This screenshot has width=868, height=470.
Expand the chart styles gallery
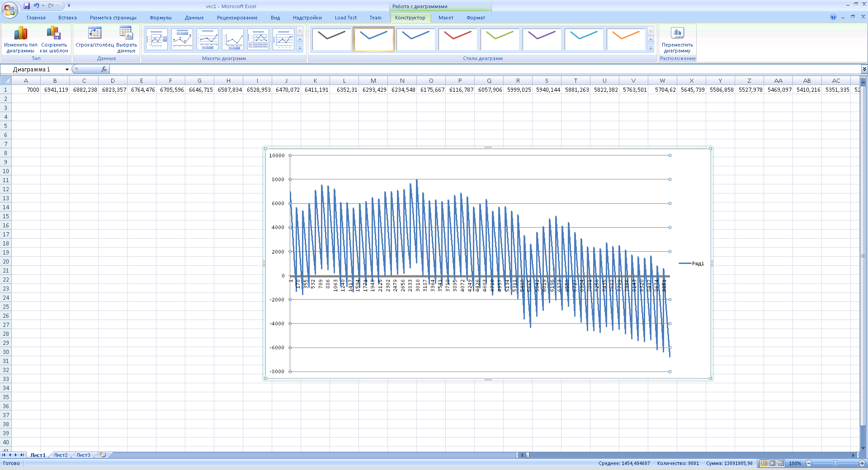[x=651, y=48]
